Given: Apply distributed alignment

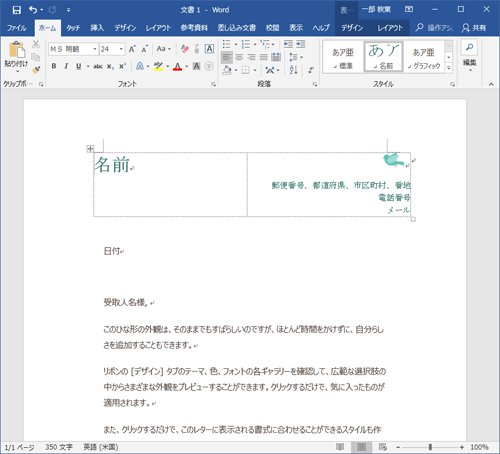Looking at the screenshot, I should [276, 57].
